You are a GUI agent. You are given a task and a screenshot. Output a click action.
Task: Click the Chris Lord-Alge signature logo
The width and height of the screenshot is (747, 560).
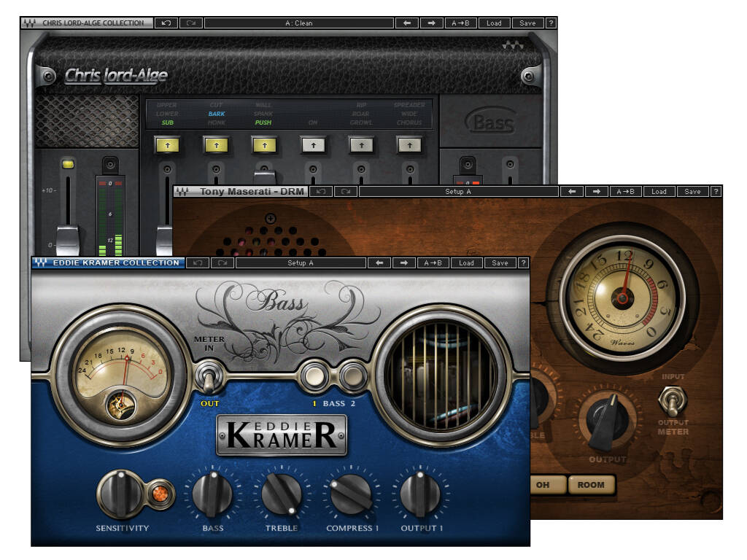[x=116, y=76]
